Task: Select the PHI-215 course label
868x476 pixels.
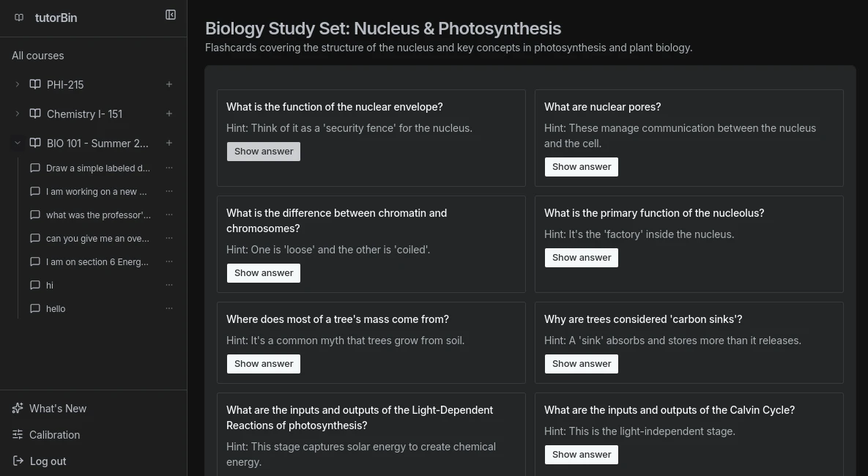Action: 65,85
